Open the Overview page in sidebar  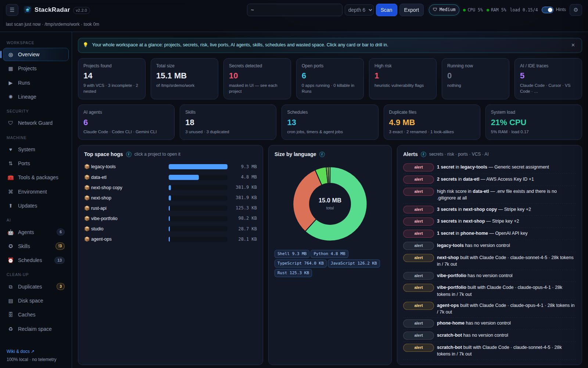tap(36, 54)
